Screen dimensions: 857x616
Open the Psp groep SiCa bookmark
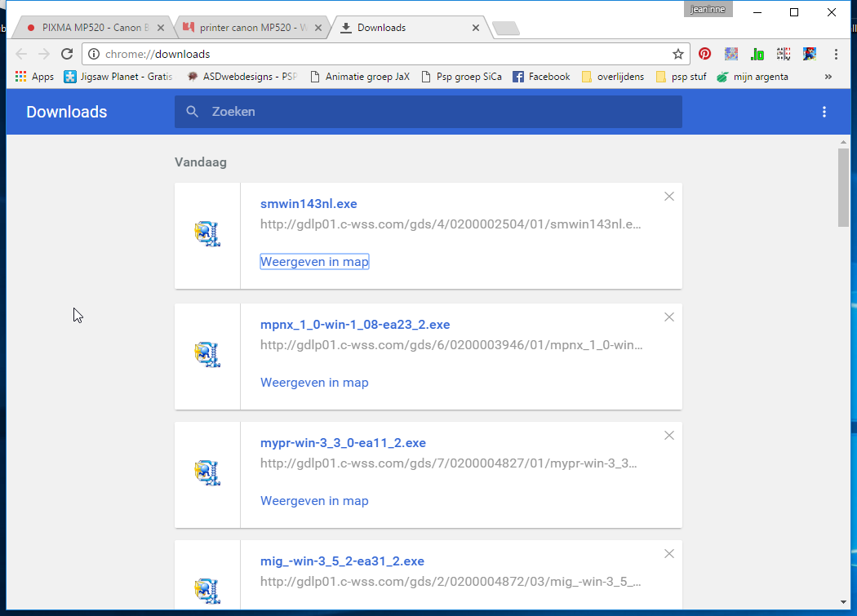click(462, 77)
